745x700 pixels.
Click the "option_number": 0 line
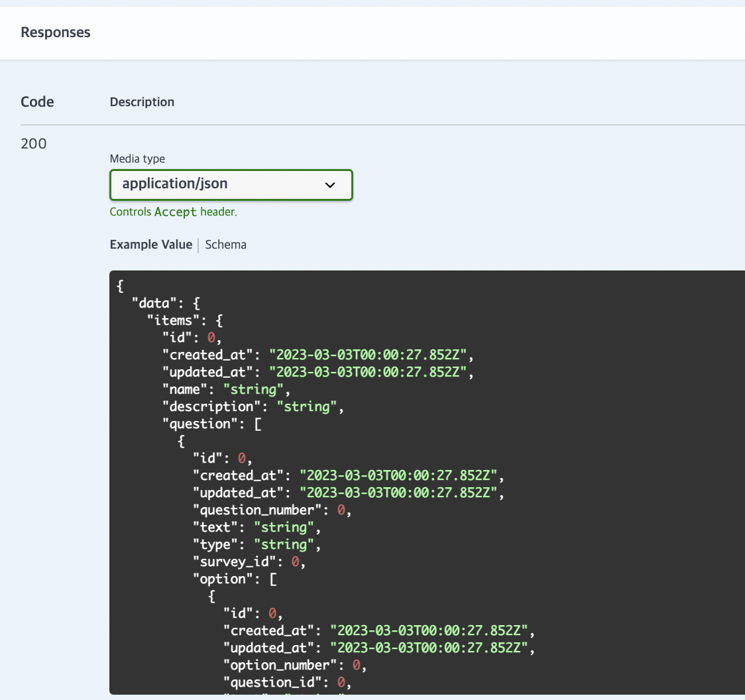[x=294, y=666]
